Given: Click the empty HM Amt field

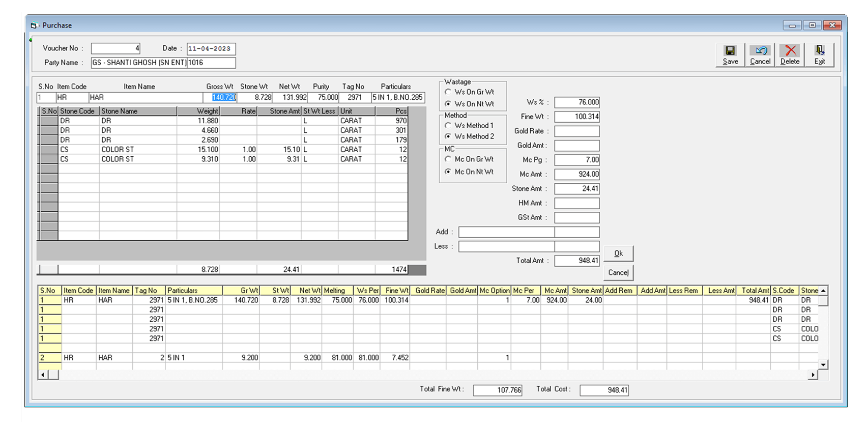Looking at the screenshot, I should (577, 203).
